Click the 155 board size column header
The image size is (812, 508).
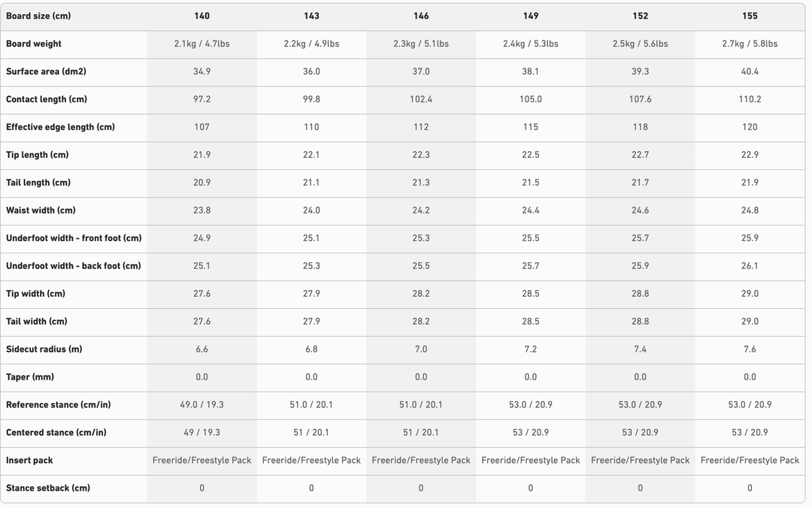click(x=750, y=16)
